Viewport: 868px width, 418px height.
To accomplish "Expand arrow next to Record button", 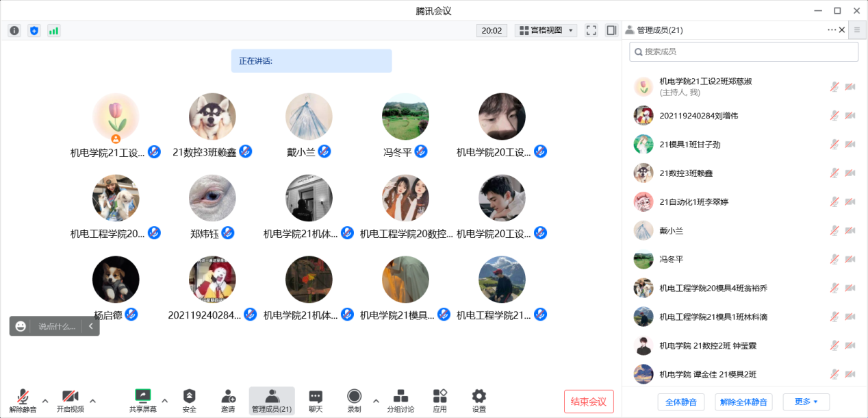I will pyautogui.click(x=375, y=401).
